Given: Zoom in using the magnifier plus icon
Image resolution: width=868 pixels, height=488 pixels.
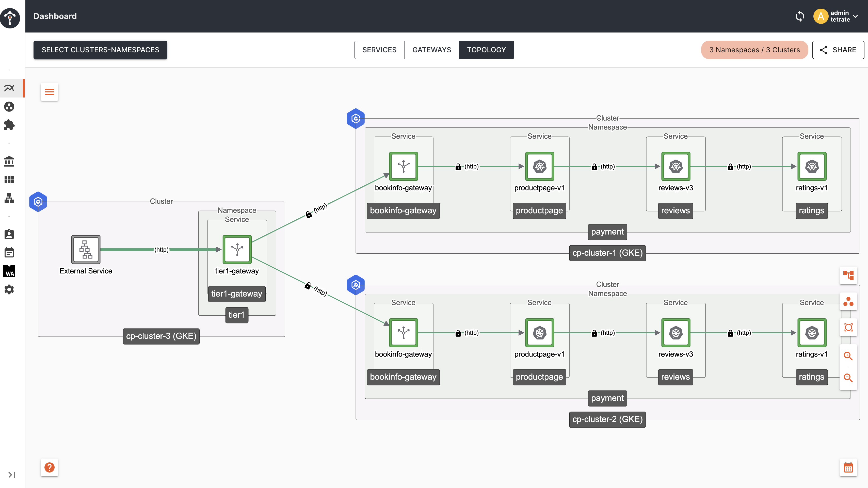Looking at the screenshot, I should [x=848, y=356].
